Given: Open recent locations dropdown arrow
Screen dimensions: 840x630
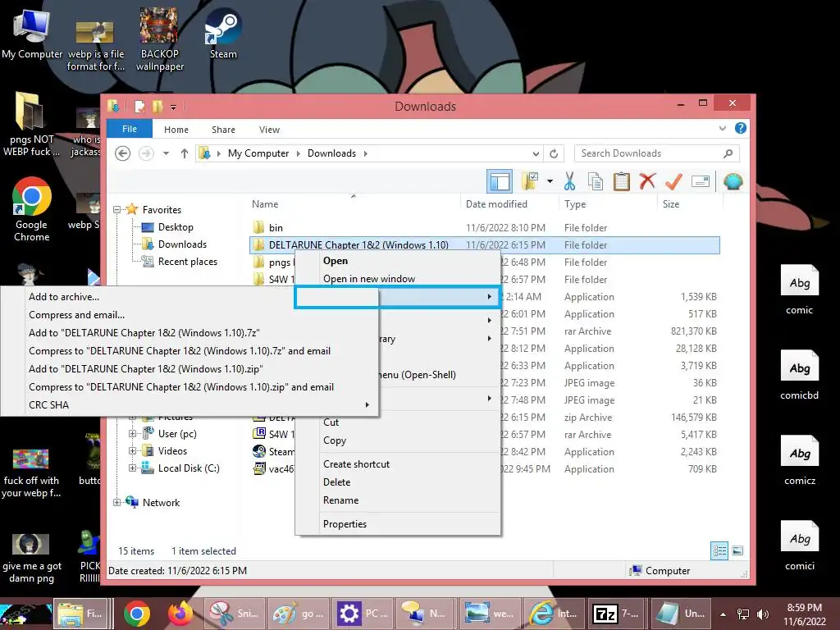Looking at the screenshot, I should [x=166, y=153].
